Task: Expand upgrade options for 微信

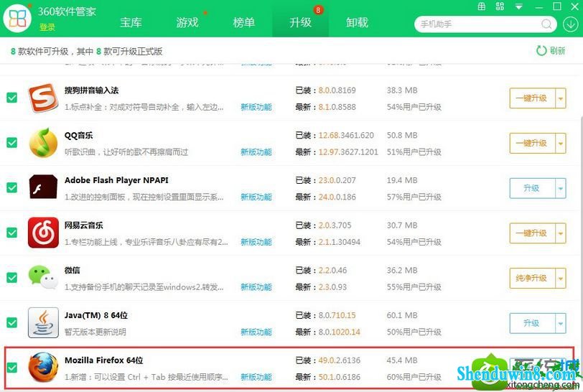Action: [560, 278]
